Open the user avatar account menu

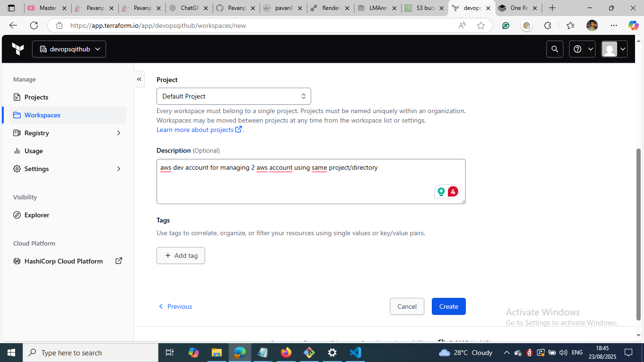click(x=614, y=49)
